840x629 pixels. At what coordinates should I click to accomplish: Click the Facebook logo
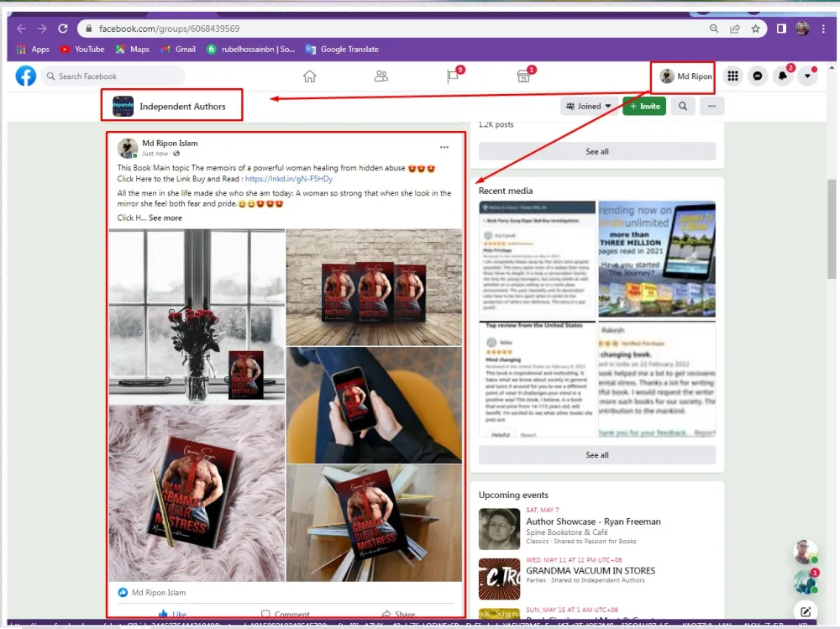(26, 76)
